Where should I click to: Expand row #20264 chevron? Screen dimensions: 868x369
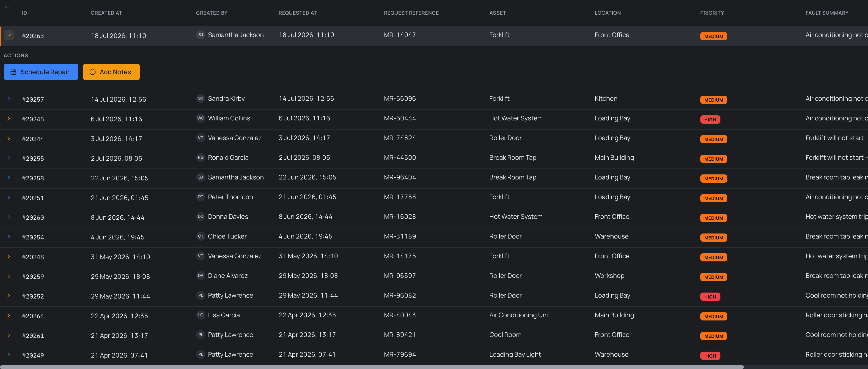(9, 315)
